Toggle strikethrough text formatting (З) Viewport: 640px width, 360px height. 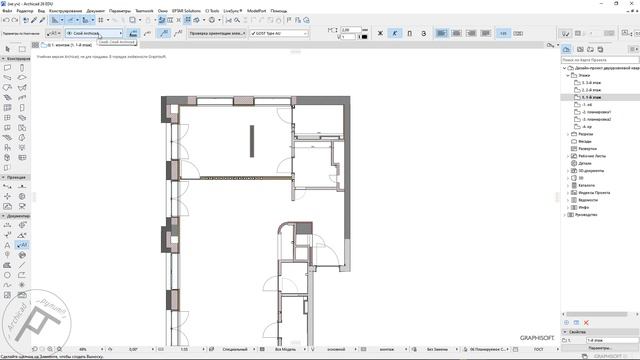pyautogui.click(x=424, y=33)
